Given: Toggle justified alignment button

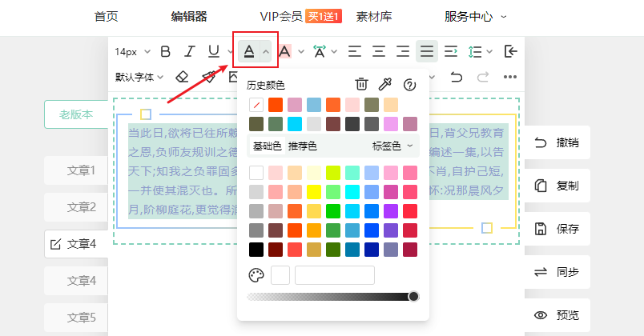Looking at the screenshot, I should point(427,52).
